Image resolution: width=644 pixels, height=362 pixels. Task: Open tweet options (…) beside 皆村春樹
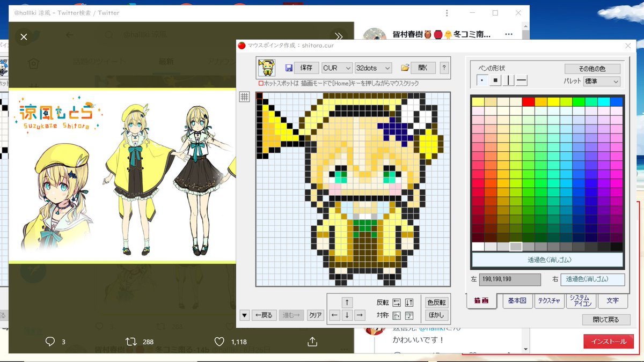[x=509, y=34]
